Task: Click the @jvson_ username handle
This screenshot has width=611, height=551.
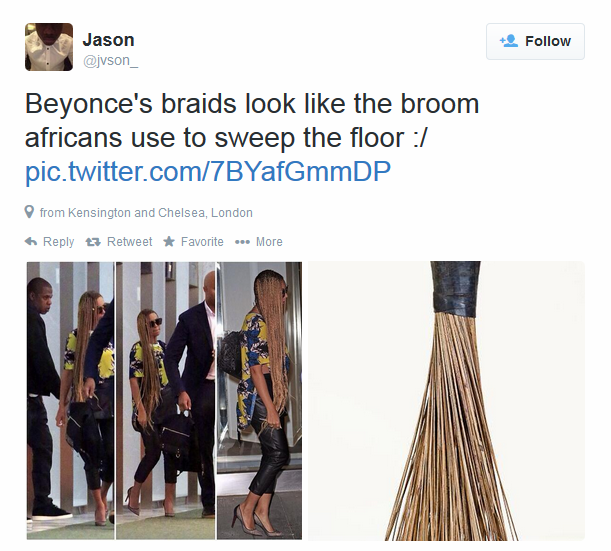Action: [110, 60]
